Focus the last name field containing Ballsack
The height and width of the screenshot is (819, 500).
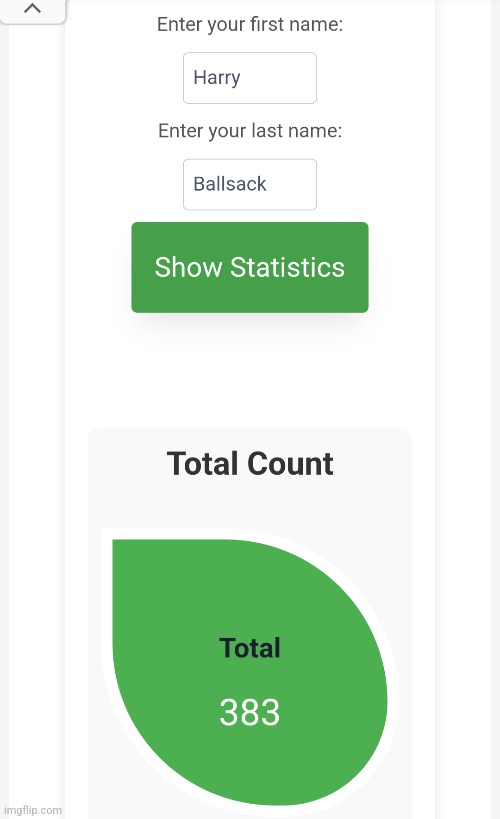click(x=250, y=184)
